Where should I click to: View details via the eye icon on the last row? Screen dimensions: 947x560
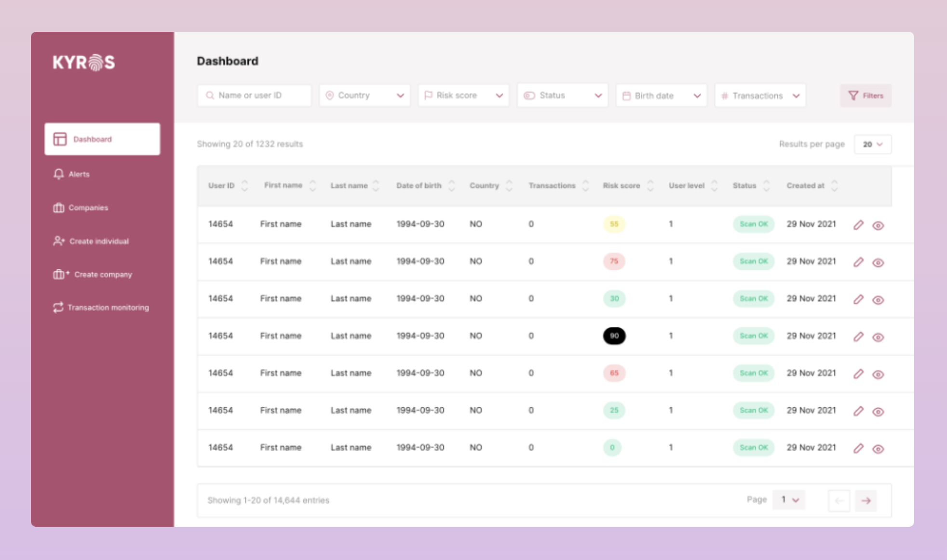click(x=878, y=449)
